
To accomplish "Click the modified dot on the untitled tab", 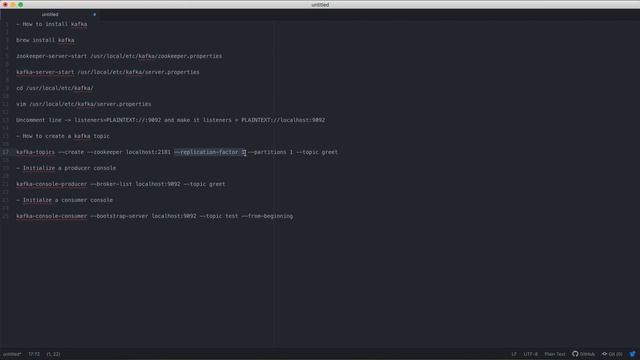I will tap(95, 14).
